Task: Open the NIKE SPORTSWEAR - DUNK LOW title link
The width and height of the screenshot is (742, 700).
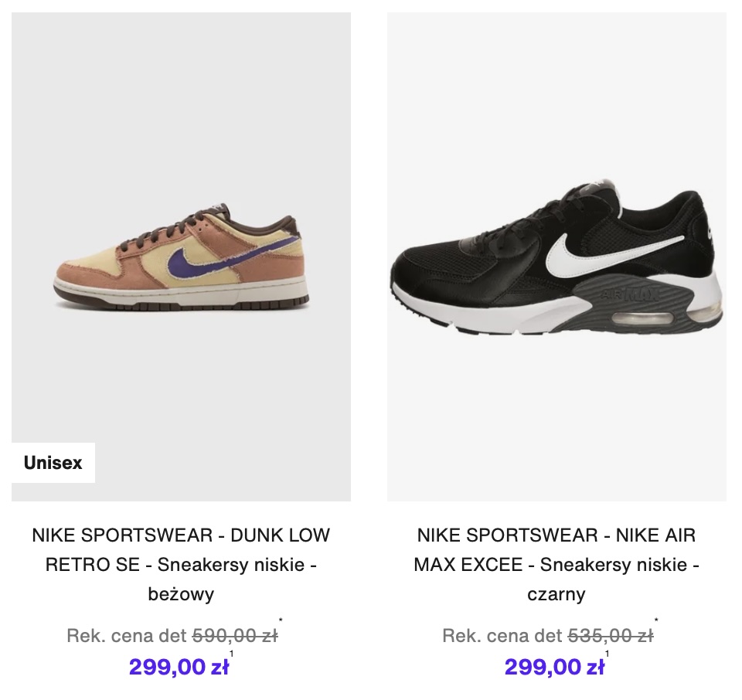Action: 181,535
